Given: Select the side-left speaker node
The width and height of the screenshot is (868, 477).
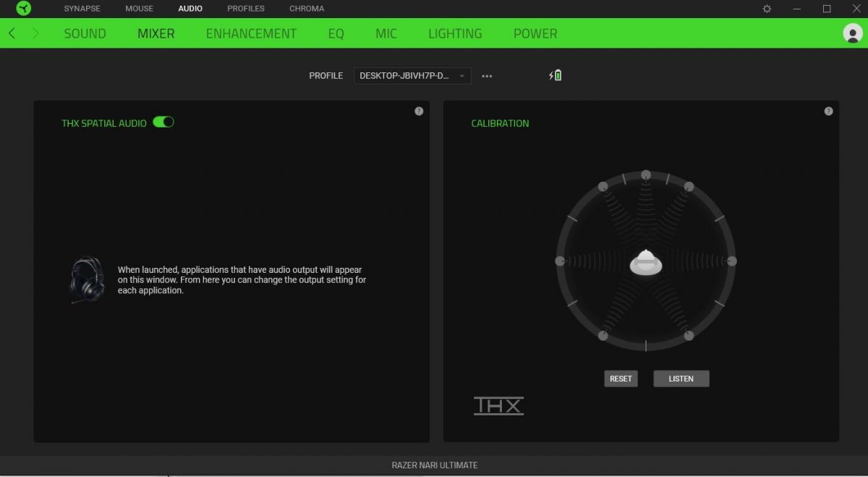Looking at the screenshot, I should coord(560,261).
